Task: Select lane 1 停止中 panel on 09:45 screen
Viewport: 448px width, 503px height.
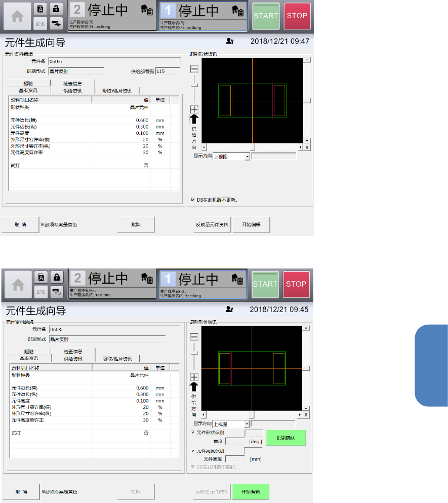Action: click(203, 285)
